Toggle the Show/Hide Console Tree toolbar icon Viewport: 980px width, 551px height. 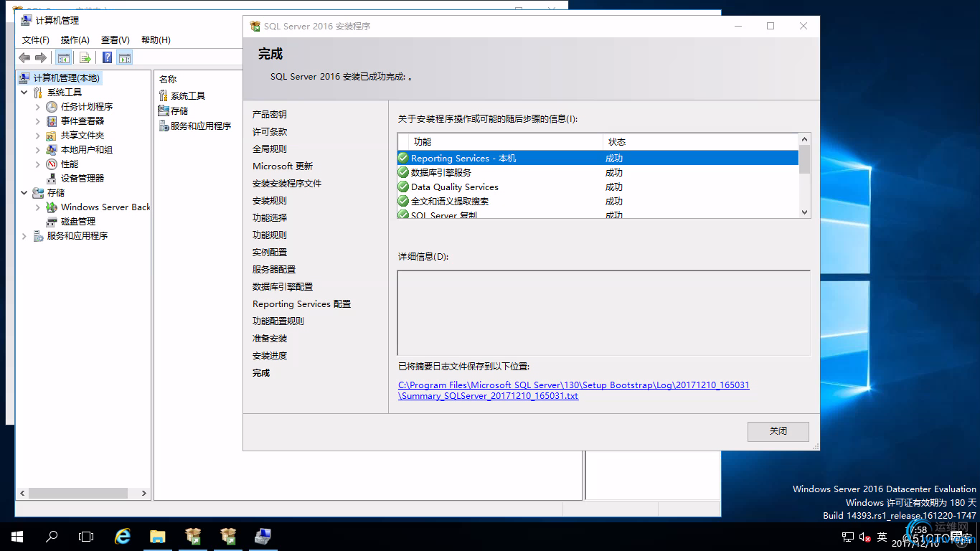point(64,58)
